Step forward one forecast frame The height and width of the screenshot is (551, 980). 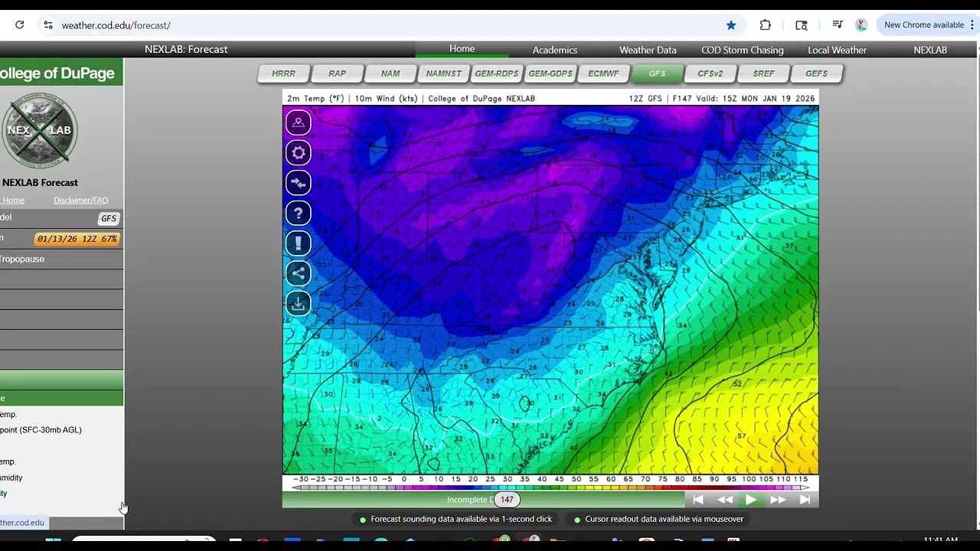coord(778,500)
